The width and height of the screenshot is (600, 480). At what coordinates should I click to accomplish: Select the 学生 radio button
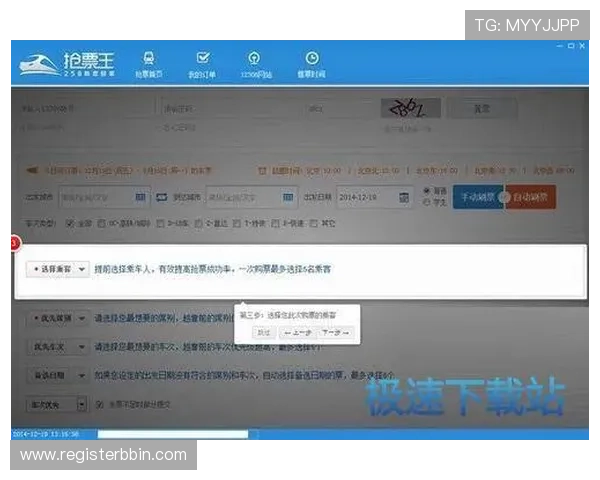click(427, 202)
